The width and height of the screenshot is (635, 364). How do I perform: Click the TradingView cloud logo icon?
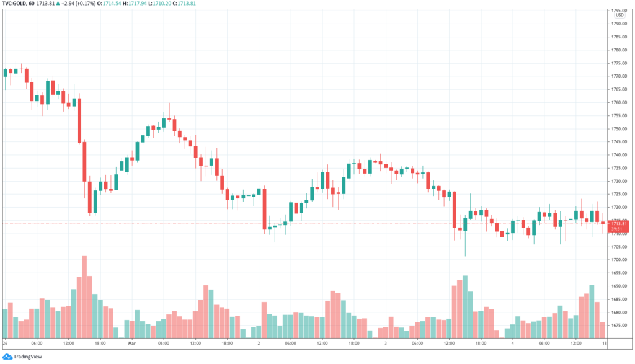7,357
